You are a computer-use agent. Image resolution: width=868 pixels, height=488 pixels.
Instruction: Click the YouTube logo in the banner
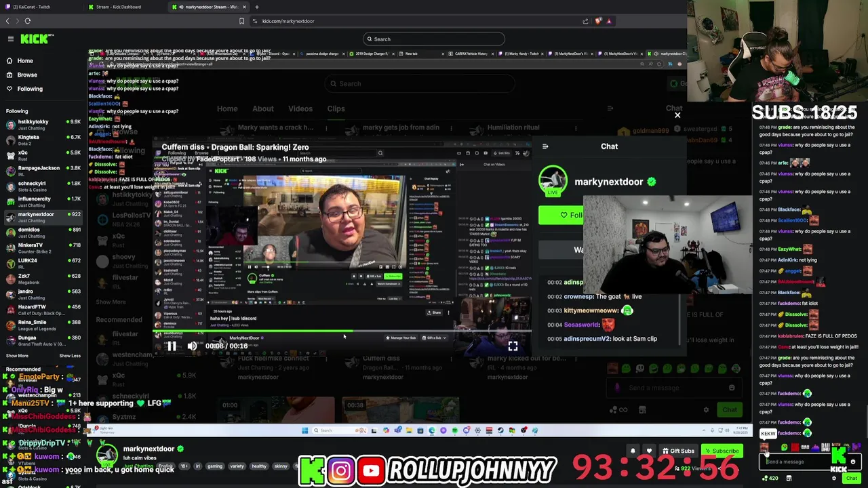371,470
